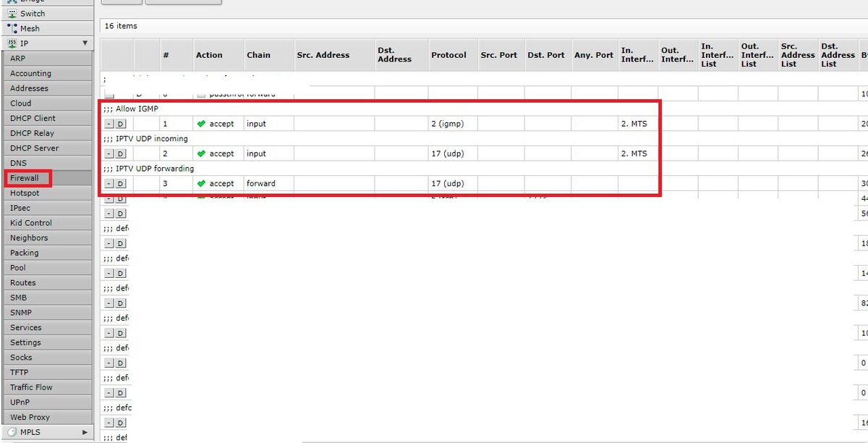Image resolution: width=868 pixels, height=443 pixels.
Task: Sort by the Protocol column header
Action: tap(451, 55)
